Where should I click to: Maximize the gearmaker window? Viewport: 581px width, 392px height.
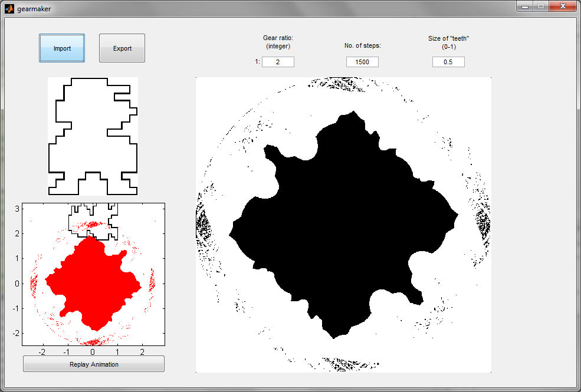541,6
